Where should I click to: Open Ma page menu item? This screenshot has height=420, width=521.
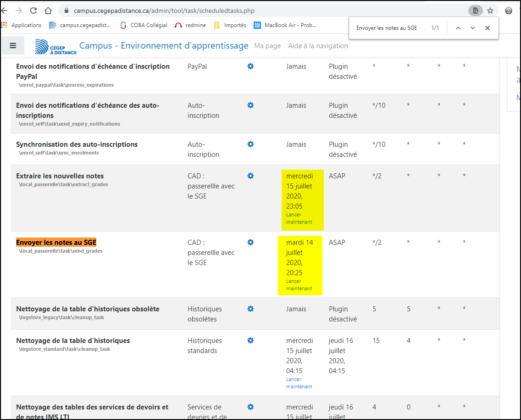[x=267, y=46]
